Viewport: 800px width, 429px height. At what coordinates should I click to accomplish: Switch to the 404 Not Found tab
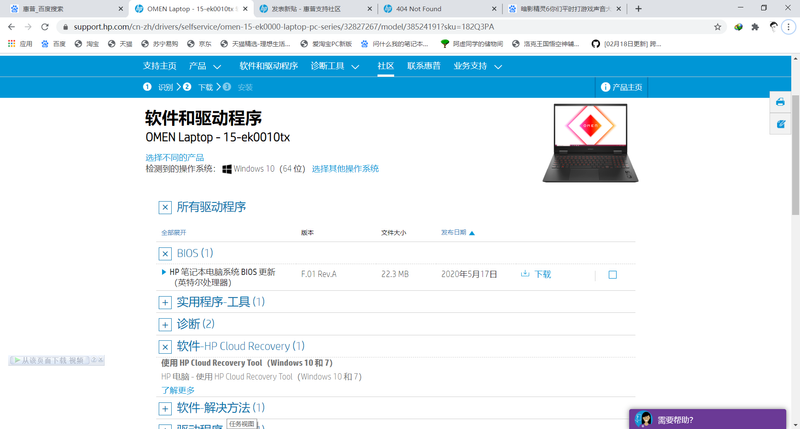439,9
